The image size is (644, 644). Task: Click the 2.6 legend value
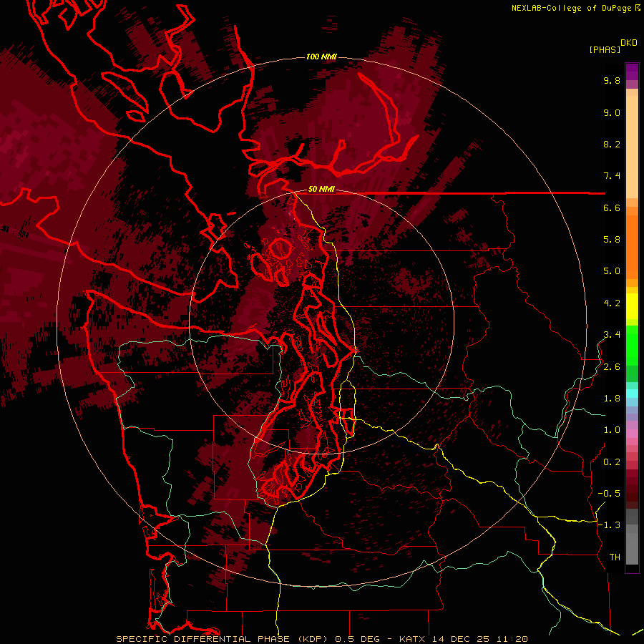[x=612, y=367]
